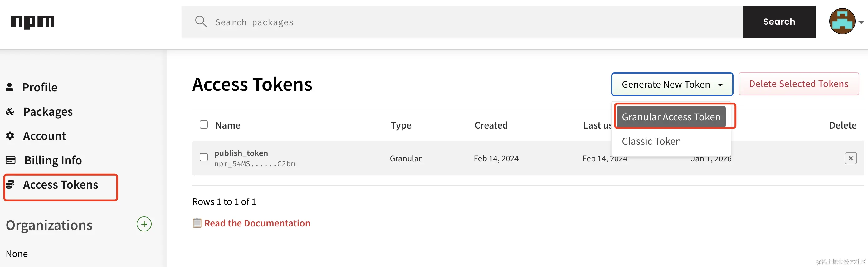868x267 pixels.
Task: Open the user avatar menu
Action: [842, 22]
